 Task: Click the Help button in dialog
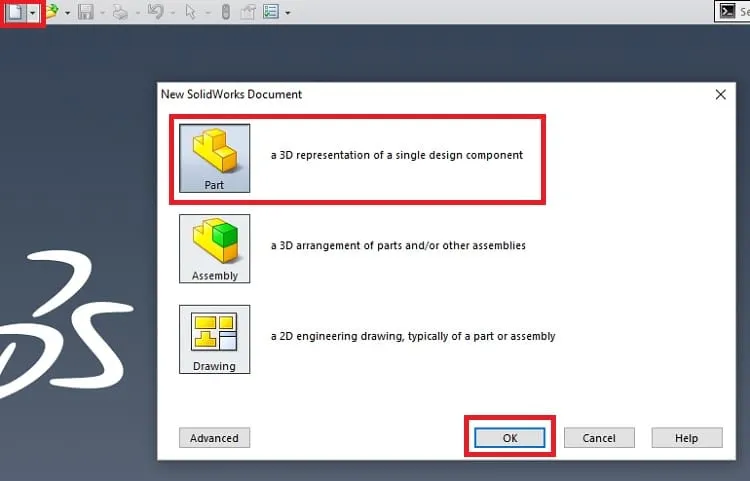(687, 438)
